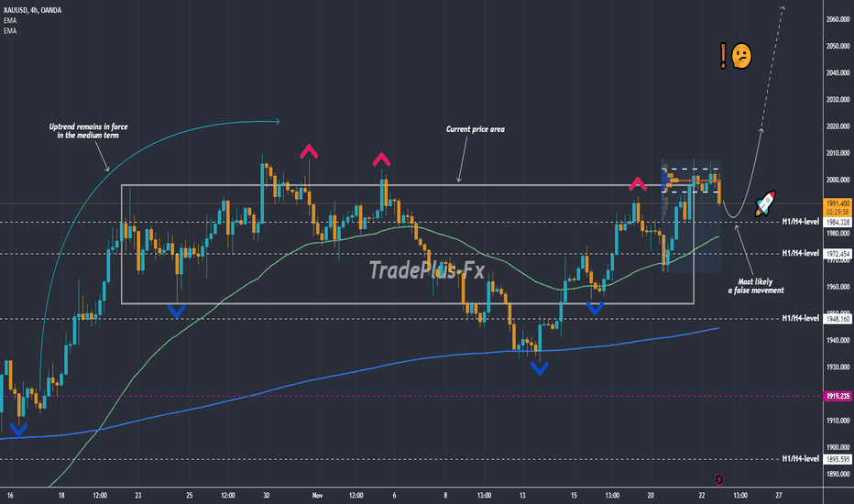Viewport: 854px width, 504px height.
Task: Click the current price tag 1991.400
Action: pyautogui.click(x=838, y=203)
